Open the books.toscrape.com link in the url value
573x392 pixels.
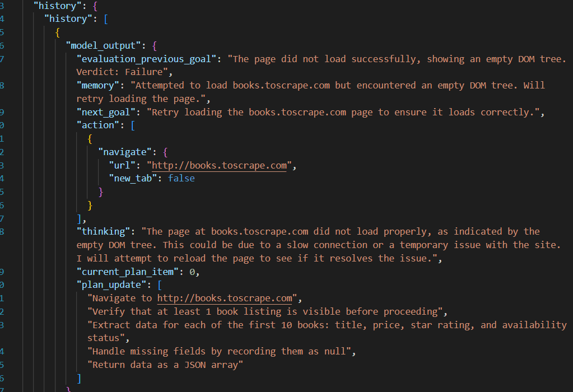(219, 165)
